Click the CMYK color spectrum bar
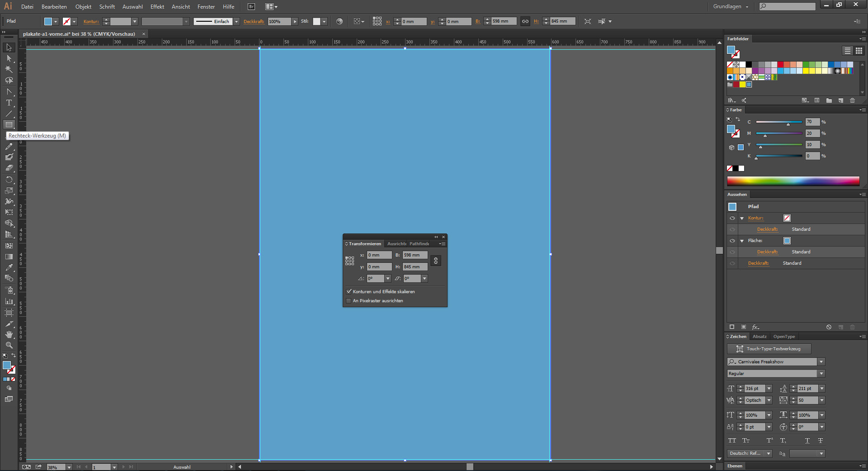868x471 pixels. [x=793, y=181]
